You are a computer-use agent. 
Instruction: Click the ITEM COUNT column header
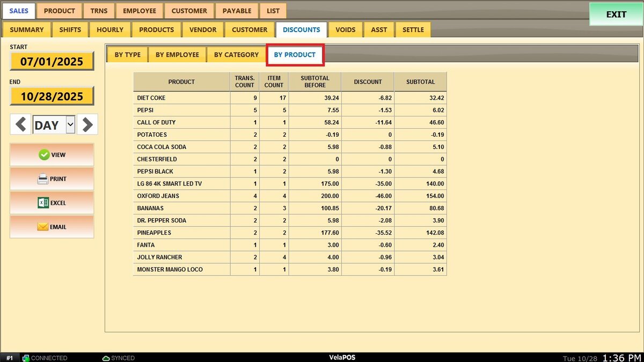point(274,82)
